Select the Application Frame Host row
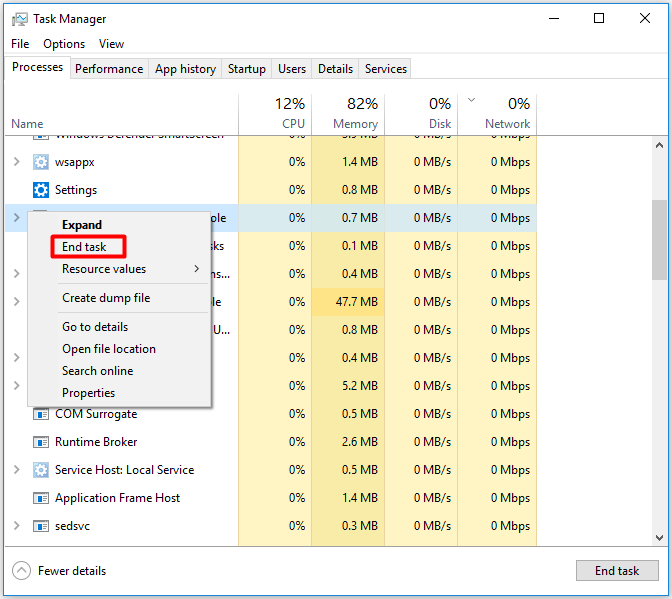This screenshot has width=672, height=599. (x=271, y=498)
